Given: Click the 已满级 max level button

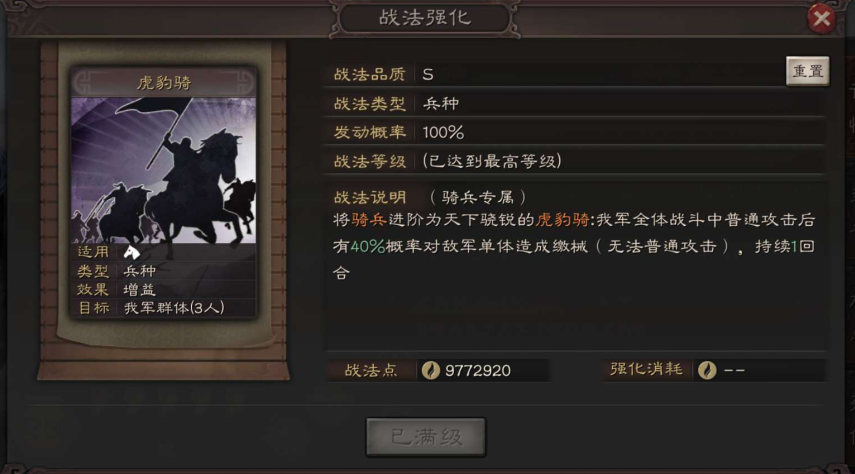Looking at the screenshot, I should tap(426, 437).
